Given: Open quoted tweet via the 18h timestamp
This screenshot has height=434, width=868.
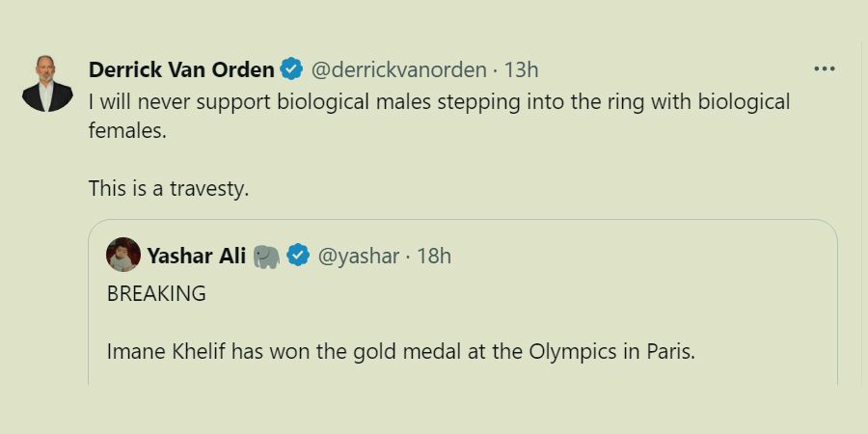Looking at the screenshot, I should tap(434, 256).
